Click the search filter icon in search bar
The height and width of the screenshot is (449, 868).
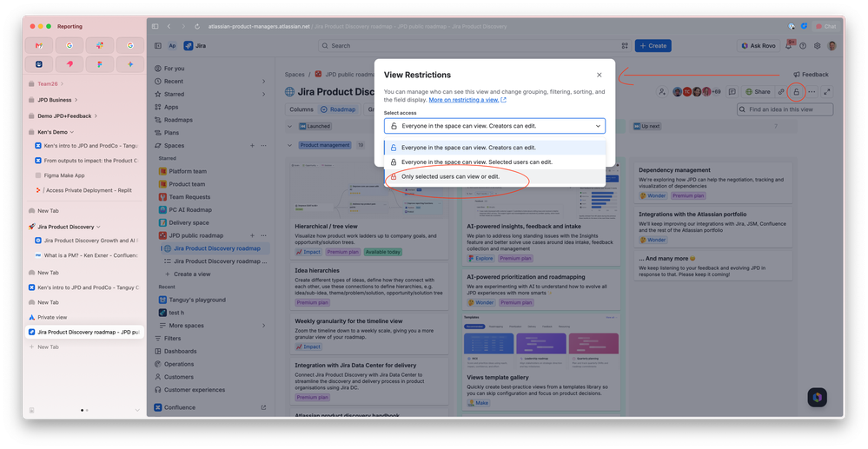tap(625, 46)
